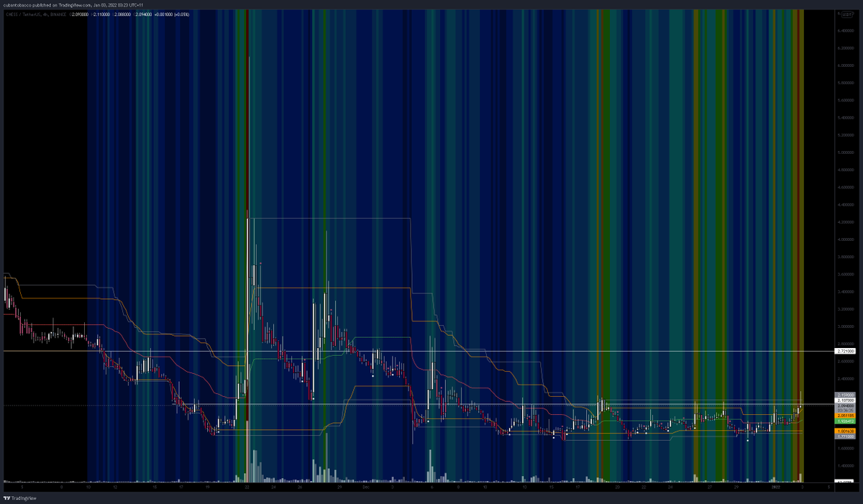Viewport: 863px width, 504px height.
Task: Select the CHESS / TetherUS, 4h, BINANCE legend
Action: [x=36, y=14]
